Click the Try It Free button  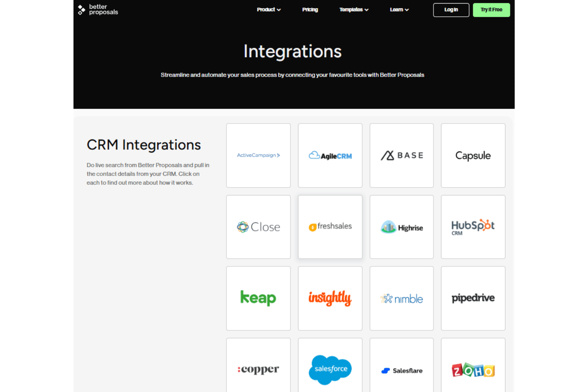pyautogui.click(x=491, y=10)
